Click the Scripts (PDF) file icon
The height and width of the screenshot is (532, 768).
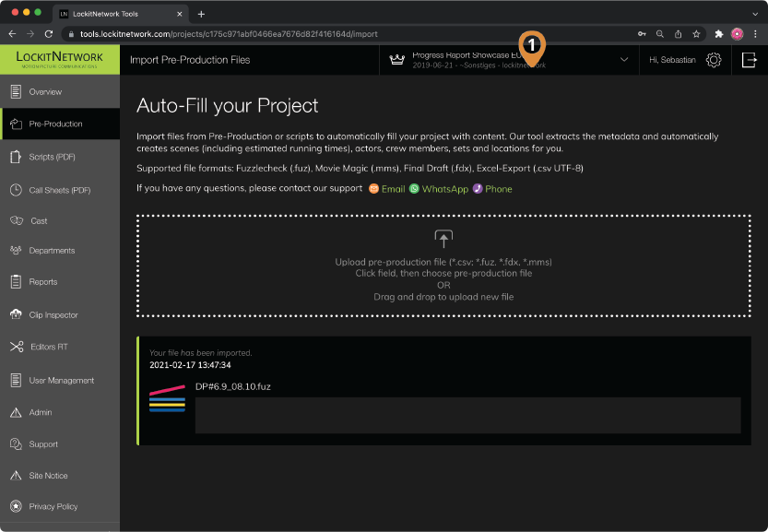(x=16, y=157)
